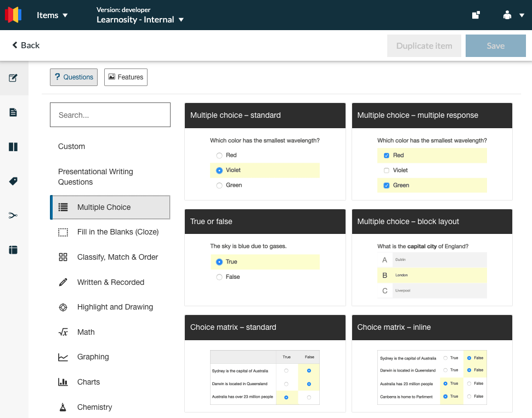
Task: Open tags using the tag icon
Action: click(14, 181)
